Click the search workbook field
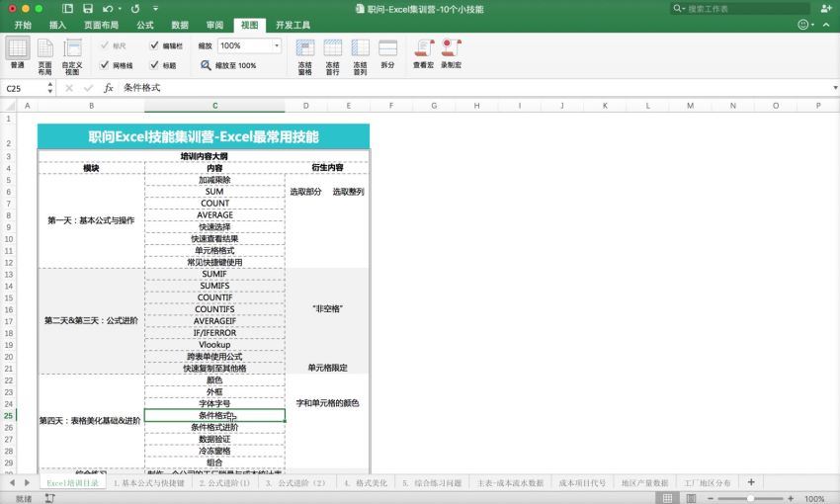840x504 pixels. click(x=740, y=9)
